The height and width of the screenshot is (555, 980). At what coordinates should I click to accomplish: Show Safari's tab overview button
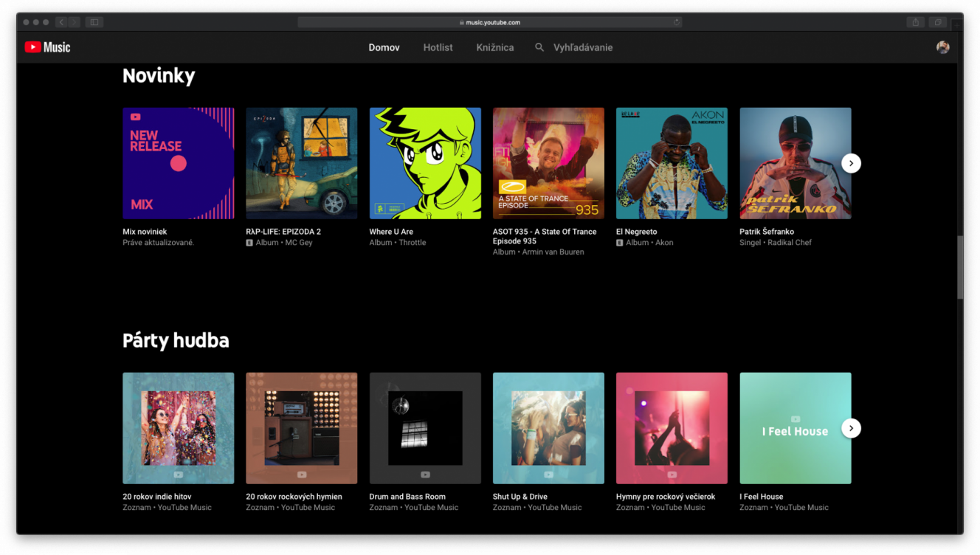(x=938, y=22)
